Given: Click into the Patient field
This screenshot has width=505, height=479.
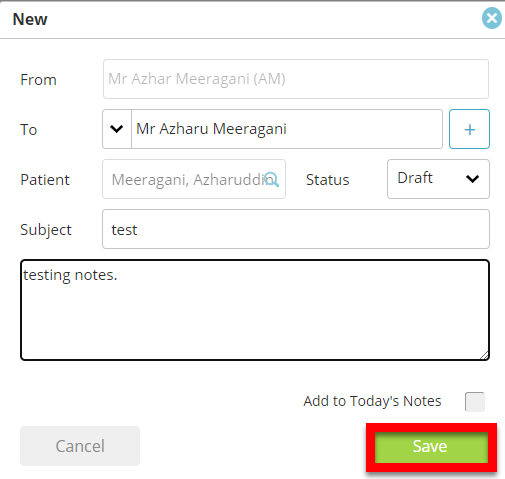Looking at the screenshot, I should pos(194,179).
